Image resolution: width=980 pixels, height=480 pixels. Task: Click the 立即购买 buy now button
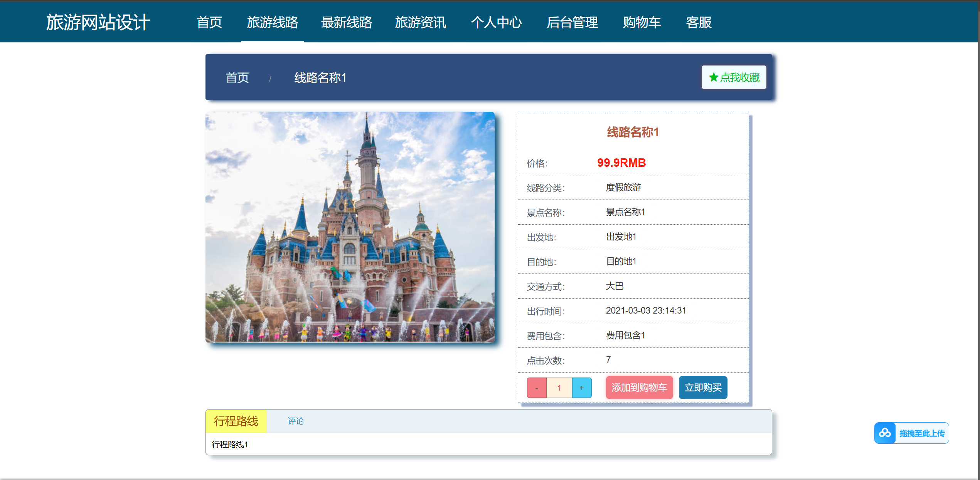coord(703,388)
